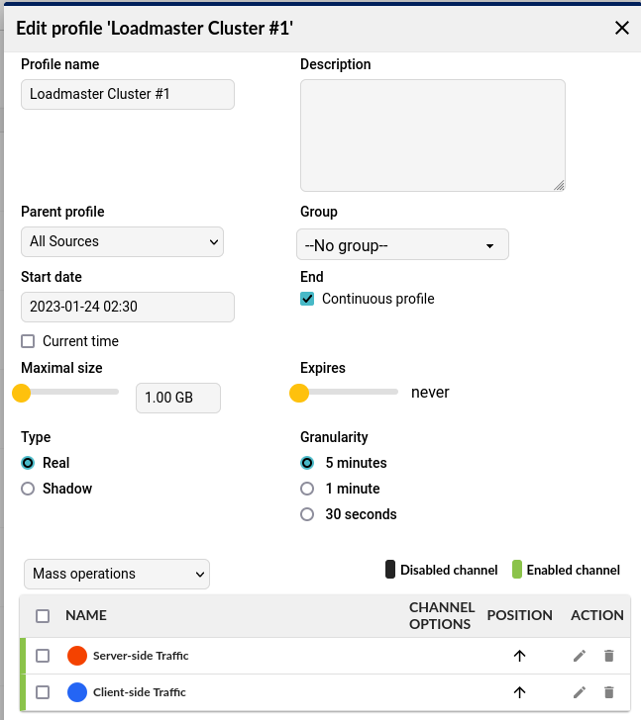
Task: Enable the Current time checkbox
Action: pyautogui.click(x=28, y=341)
